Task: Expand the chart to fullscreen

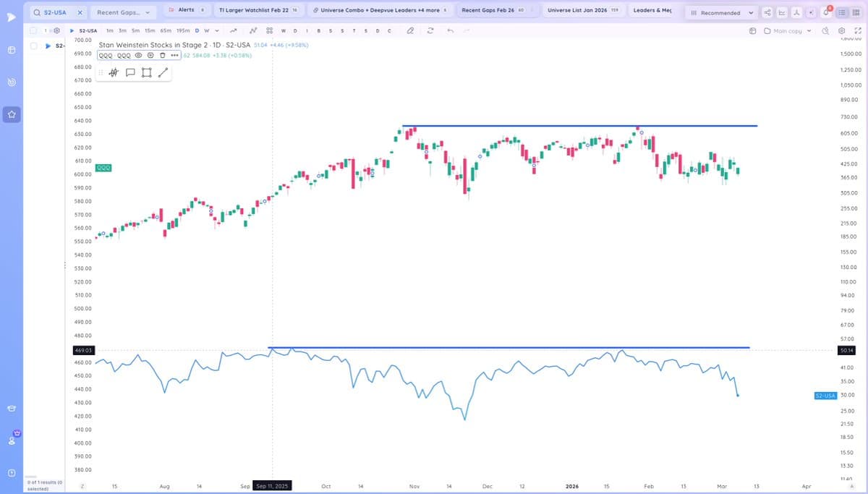Action: coord(859,32)
